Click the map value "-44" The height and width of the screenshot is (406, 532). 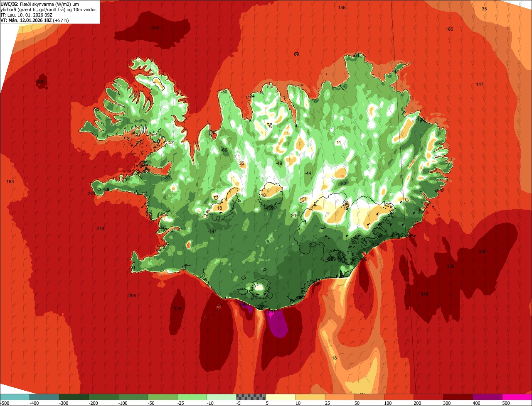(x=308, y=174)
